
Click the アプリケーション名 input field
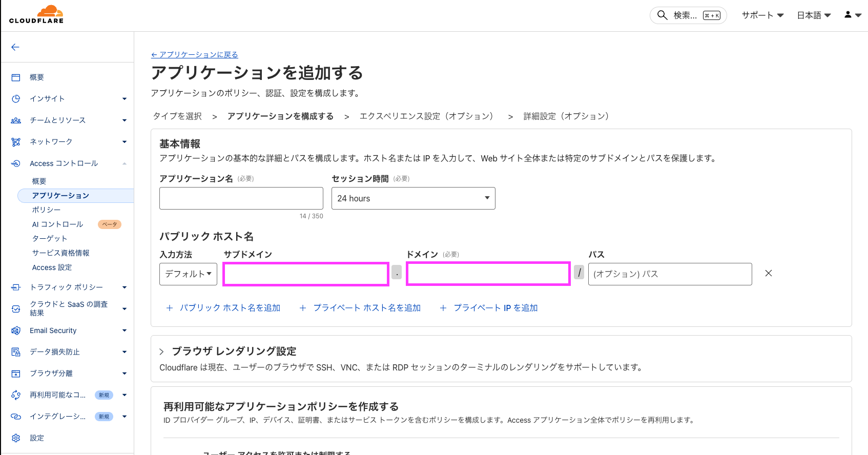pos(241,198)
